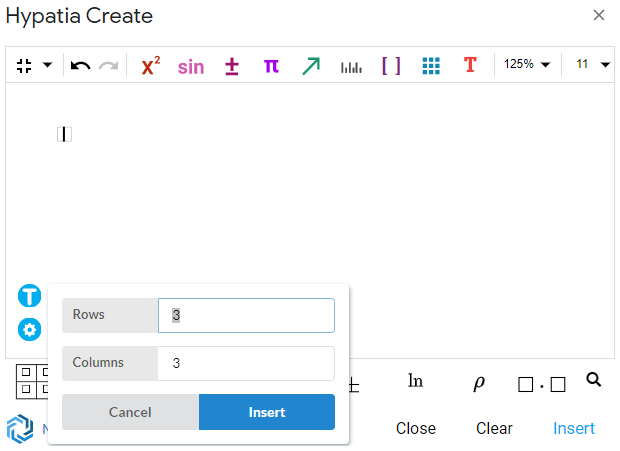Open the blue gear settings circle

click(x=30, y=329)
